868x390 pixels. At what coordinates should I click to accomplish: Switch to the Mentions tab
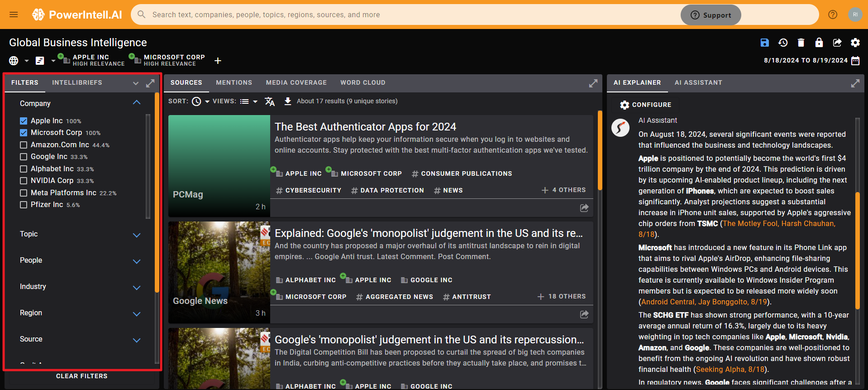click(x=234, y=82)
